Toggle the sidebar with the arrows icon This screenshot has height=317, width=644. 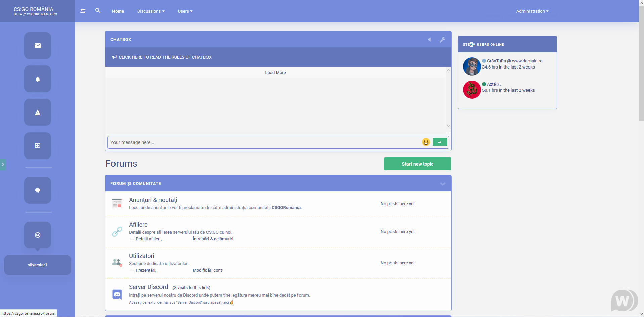83,11
